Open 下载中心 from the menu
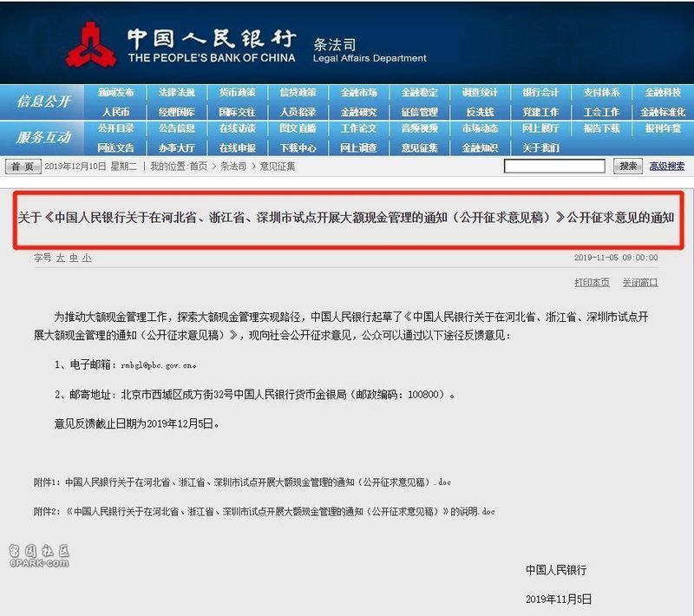 coord(298,147)
